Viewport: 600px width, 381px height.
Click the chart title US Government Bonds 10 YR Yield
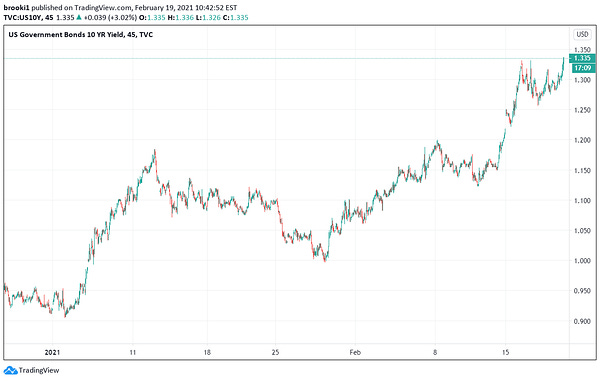point(66,35)
